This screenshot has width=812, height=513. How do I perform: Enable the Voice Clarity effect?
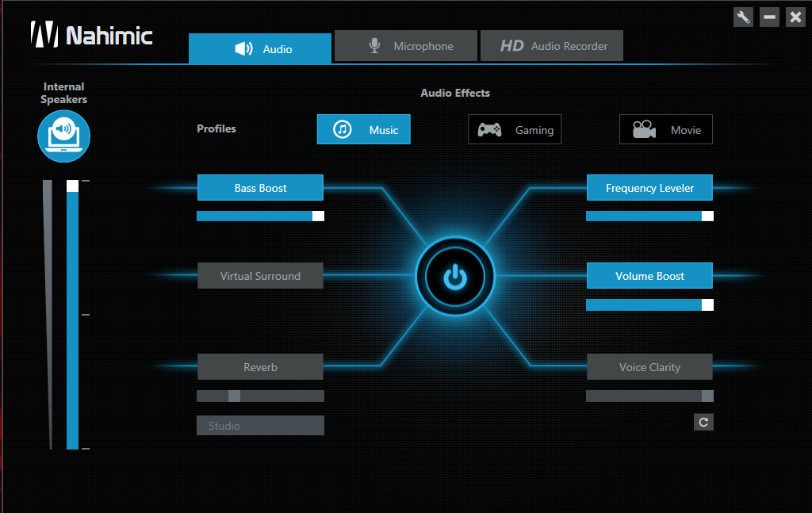649,367
